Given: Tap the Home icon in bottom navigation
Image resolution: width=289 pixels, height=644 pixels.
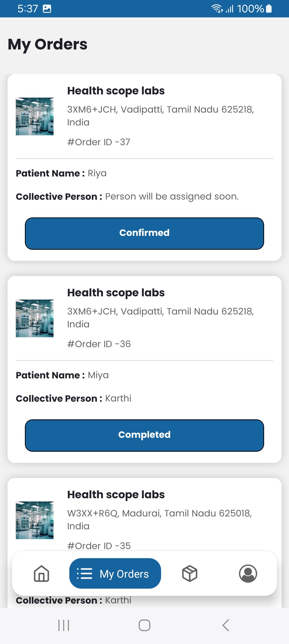Looking at the screenshot, I should [41, 573].
